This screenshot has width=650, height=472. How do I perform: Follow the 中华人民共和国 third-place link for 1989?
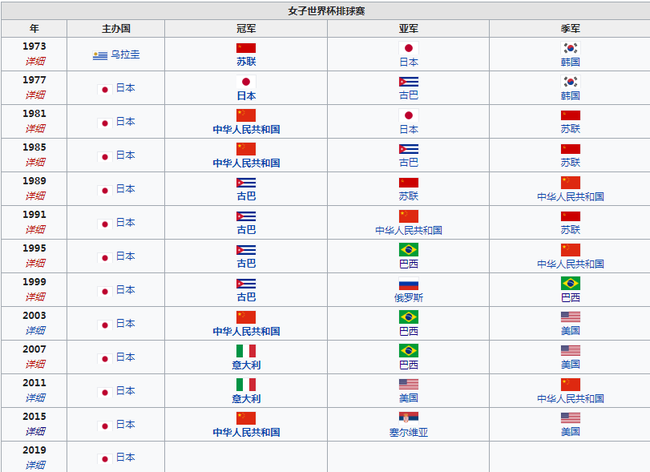coord(570,196)
